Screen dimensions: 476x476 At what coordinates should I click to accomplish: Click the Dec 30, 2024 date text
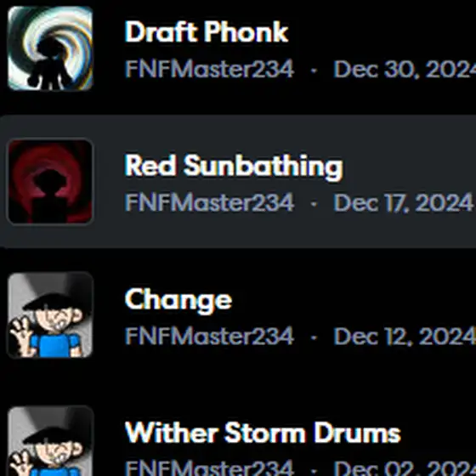click(405, 69)
